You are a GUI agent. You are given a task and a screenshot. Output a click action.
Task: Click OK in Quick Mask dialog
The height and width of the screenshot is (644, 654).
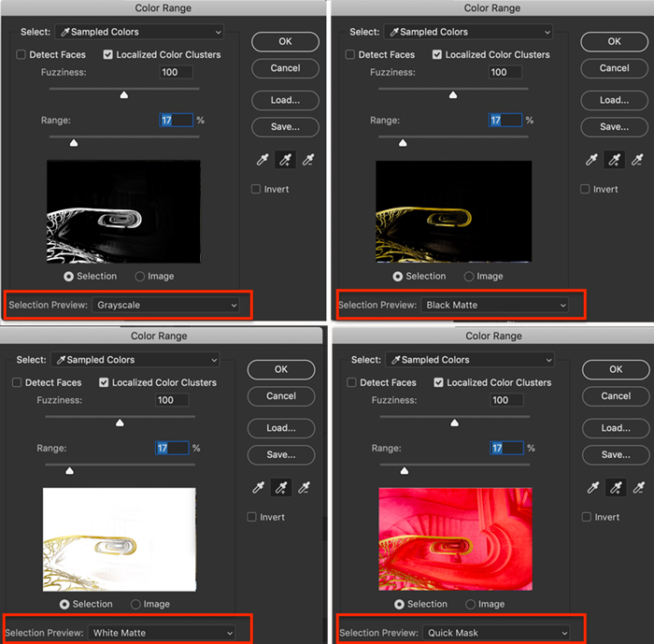pyautogui.click(x=616, y=369)
